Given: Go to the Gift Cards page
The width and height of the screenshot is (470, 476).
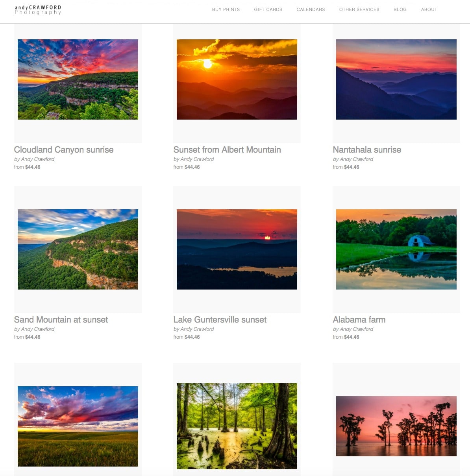Looking at the screenshot, I should [x=268, y=9].
